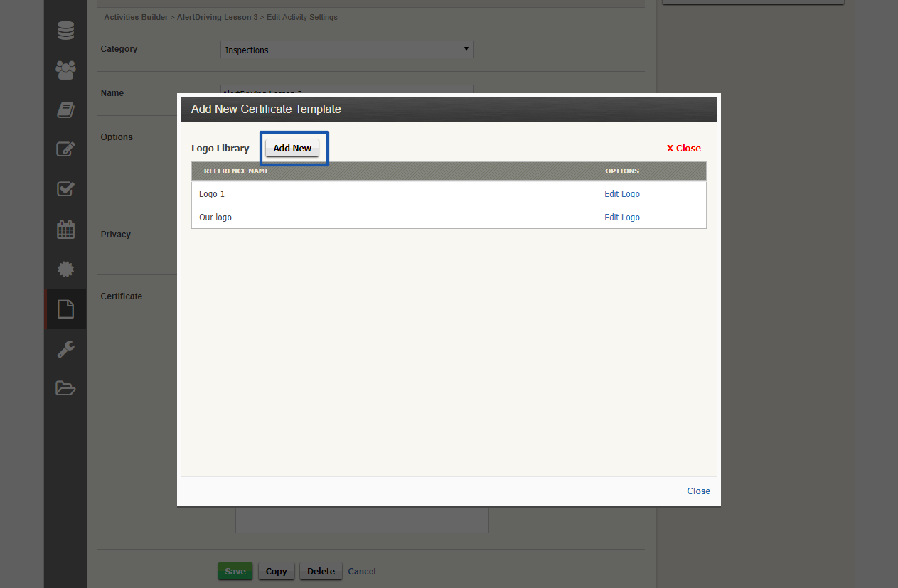Click the Add New button
Viewport: 898px width, 588px height.
292,148
